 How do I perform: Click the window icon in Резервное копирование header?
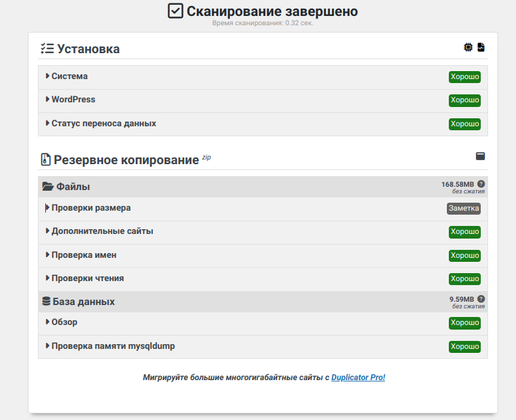pos(480,156)
